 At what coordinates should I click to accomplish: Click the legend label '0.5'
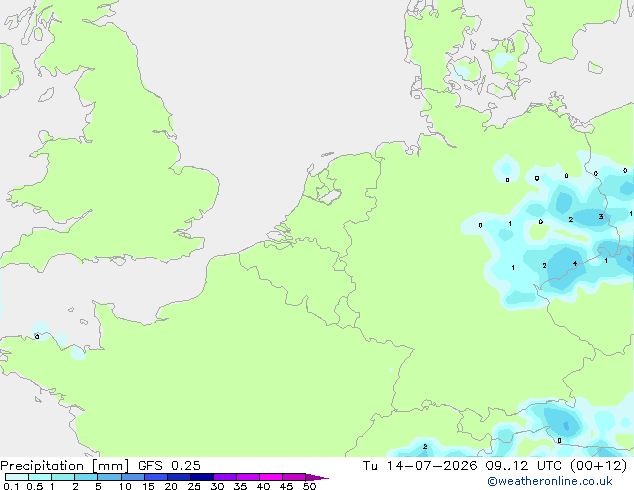click(35, 486)
